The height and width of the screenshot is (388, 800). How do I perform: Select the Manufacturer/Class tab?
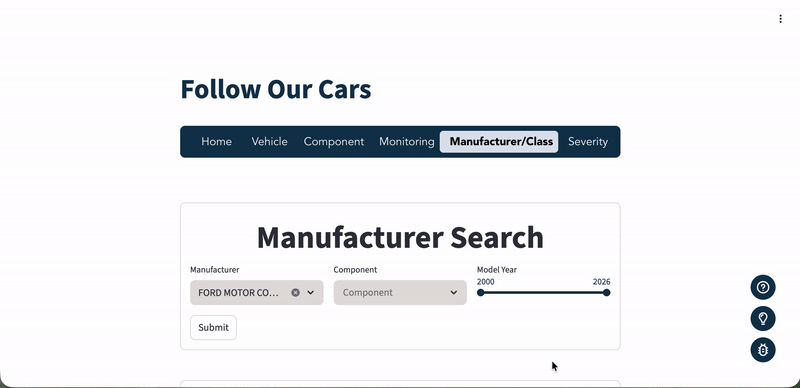(x=499, y=142)
